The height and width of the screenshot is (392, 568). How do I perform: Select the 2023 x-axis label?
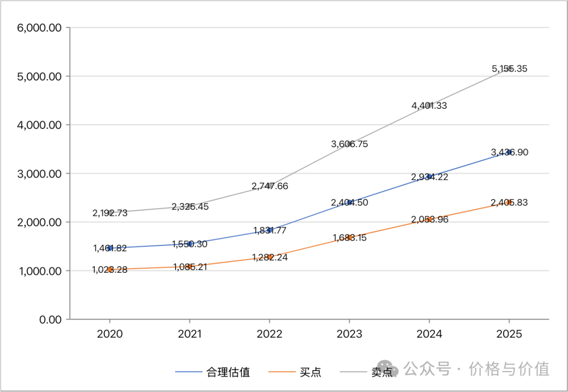(349, 334)
